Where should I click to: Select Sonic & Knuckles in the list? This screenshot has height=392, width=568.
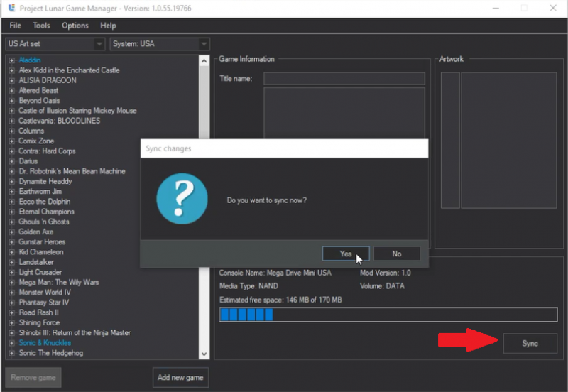(x=45, y=343)
